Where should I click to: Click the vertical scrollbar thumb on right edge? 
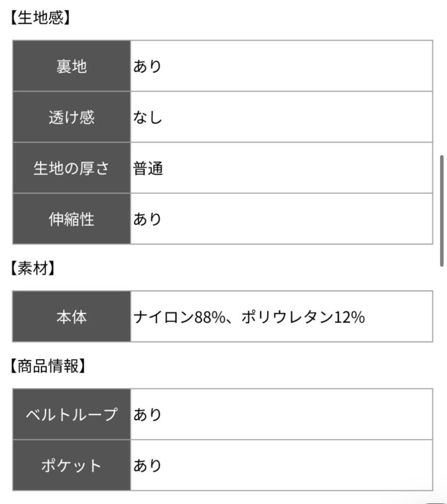(x=442, y=210)
